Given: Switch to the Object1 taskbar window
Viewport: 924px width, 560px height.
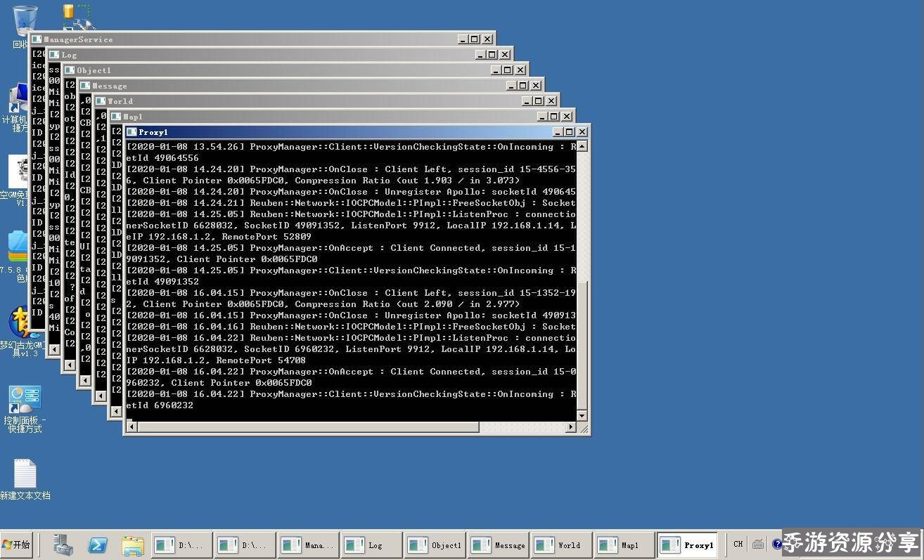Looking at the screenshot, I should (435, 545).
